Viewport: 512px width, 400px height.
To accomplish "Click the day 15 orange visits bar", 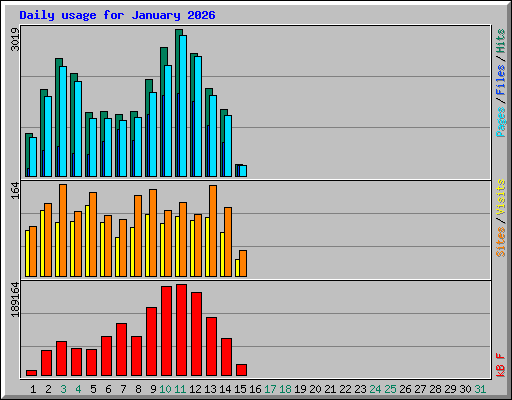I will pyautogui.click(x=243, y=264).
